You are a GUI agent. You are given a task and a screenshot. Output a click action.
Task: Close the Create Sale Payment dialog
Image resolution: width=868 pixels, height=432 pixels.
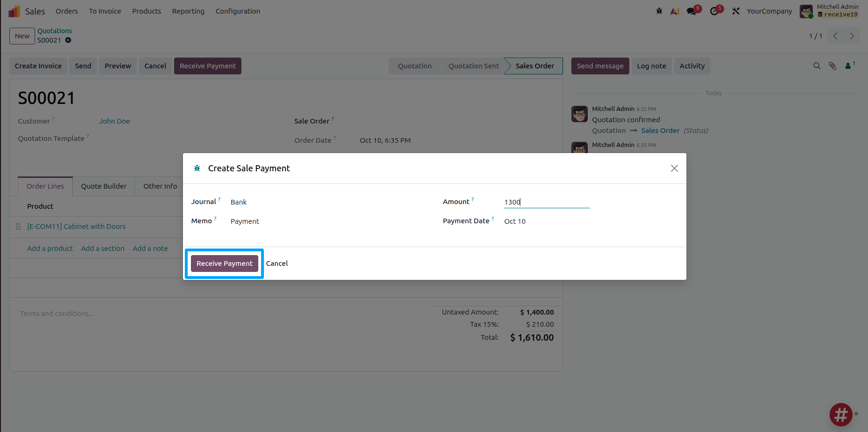coord(674,168)
